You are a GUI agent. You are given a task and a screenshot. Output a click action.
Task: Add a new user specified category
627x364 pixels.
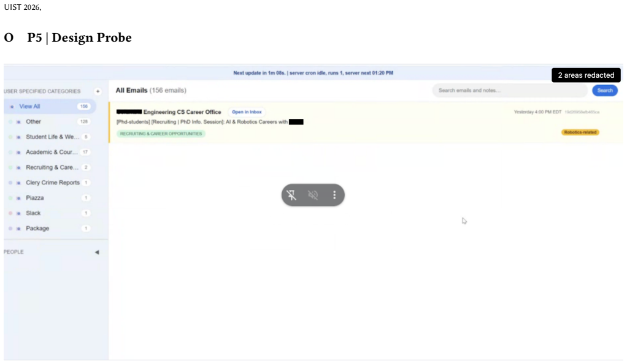pos(98,91)
